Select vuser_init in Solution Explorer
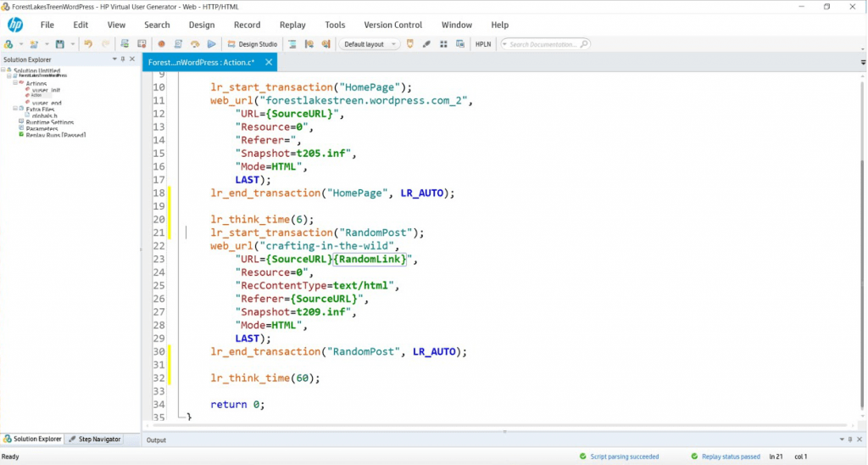 47,90
